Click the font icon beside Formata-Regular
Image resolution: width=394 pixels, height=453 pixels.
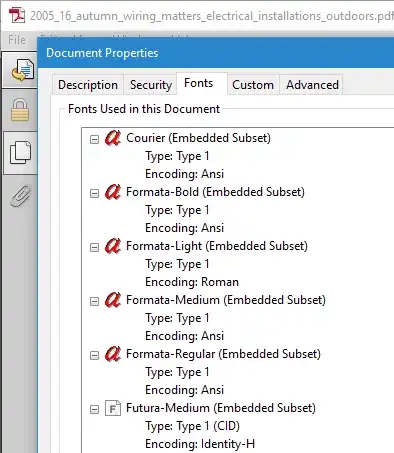coord(113,354)
